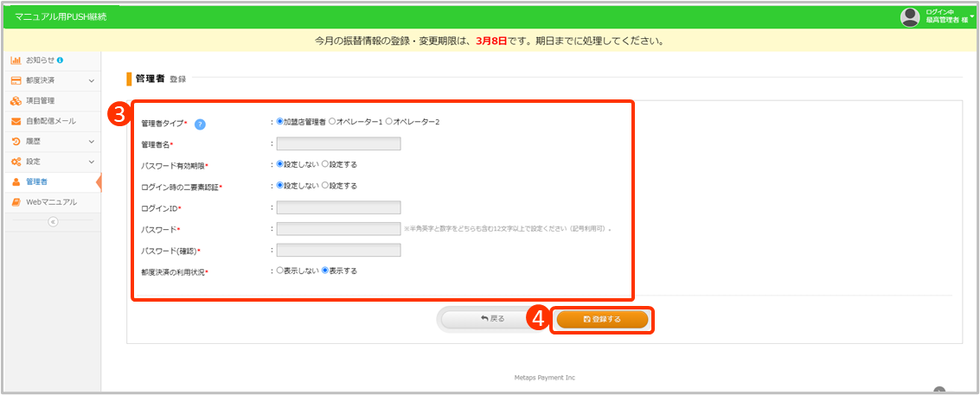
Task: Select 表示しない for 都度決済の利用状況
Action: pos(279,271)
